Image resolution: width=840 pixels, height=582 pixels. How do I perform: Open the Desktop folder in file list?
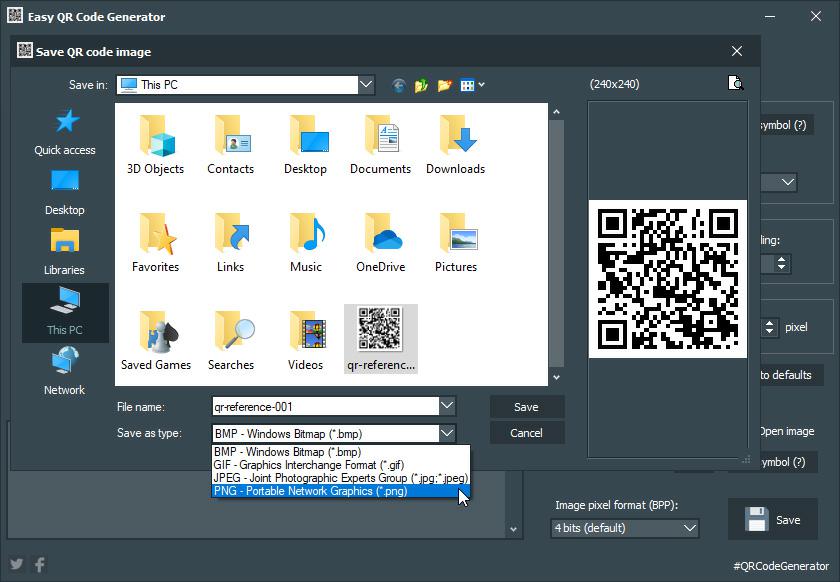pyautogui.click(x=305, y=145)
